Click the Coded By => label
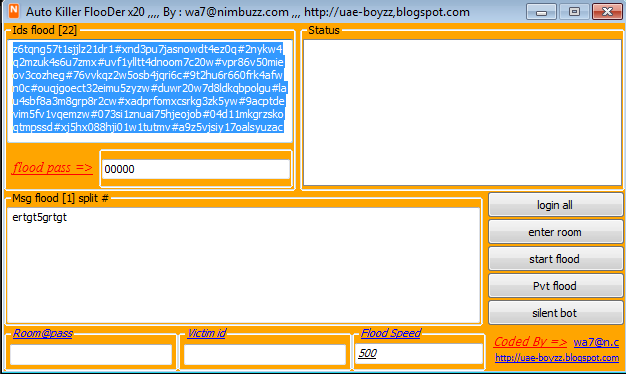This screenshot has height=374, width=626. point(530,342)
